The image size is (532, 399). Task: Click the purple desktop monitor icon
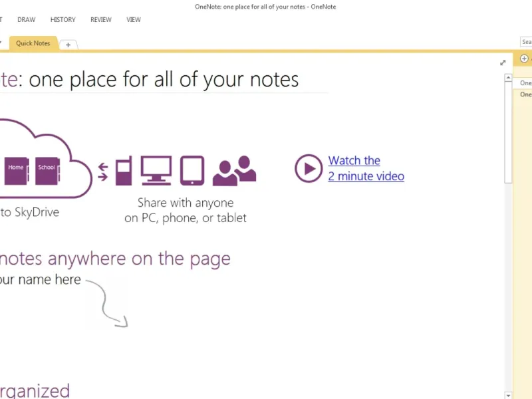pyautogui.click(x=156, y=170)
